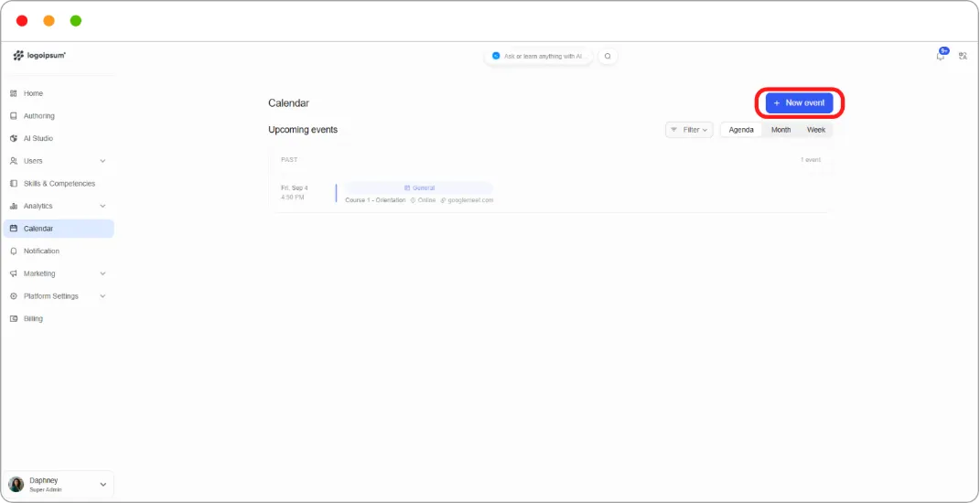Image resolution: width=980 pixels, height=503 pixels.
Task: Click the 1 event count text
Action: pos(811,160)
